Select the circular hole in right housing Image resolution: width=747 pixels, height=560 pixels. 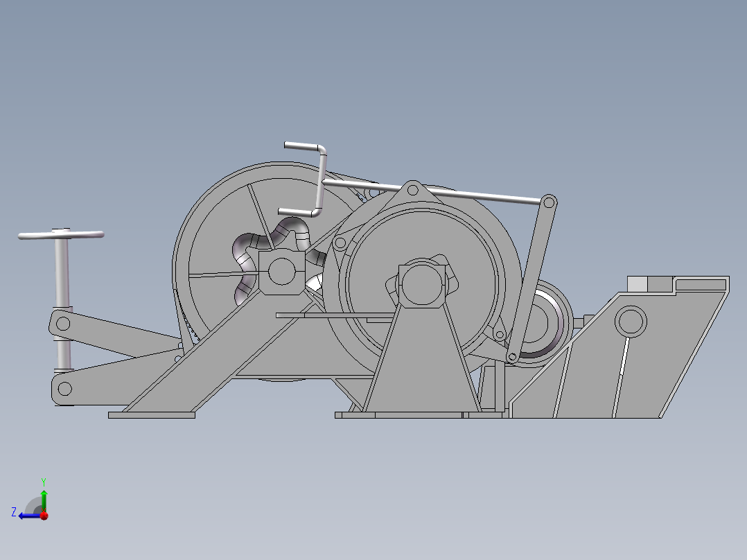(x=631, y=321)
